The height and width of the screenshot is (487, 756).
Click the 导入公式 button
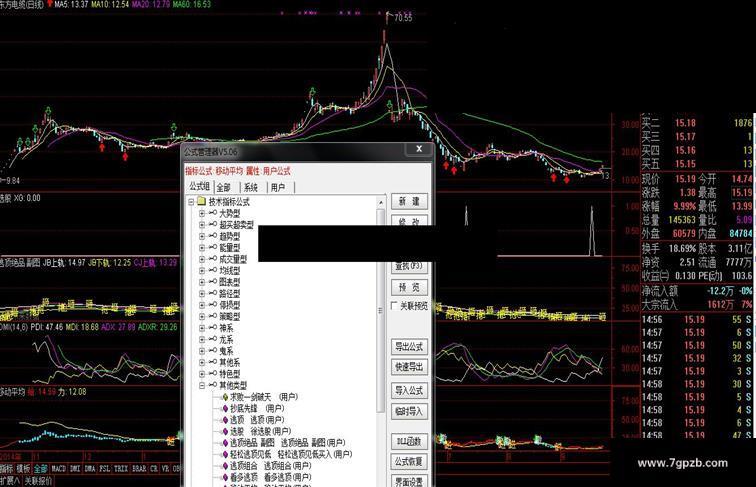(409, 390)
